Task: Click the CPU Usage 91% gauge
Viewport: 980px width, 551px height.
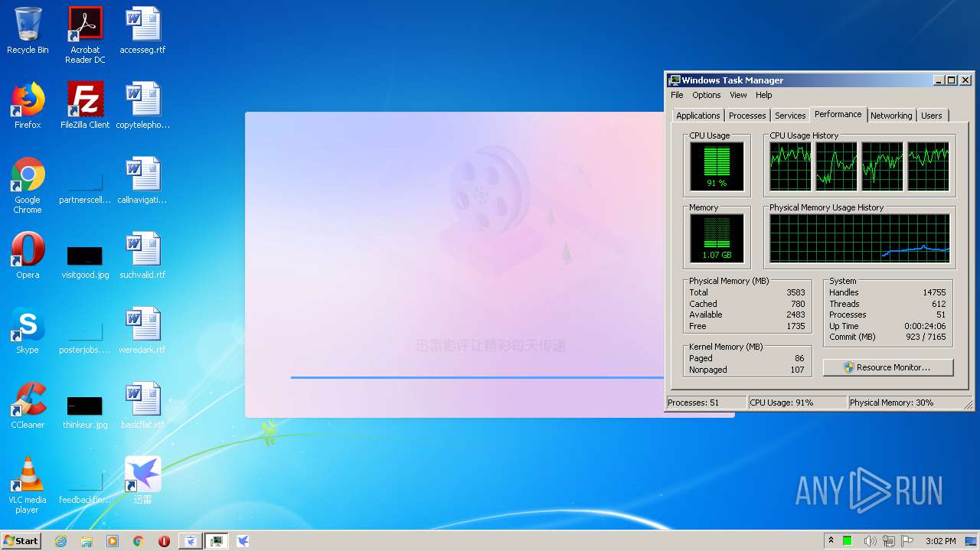Action: click(717, 166)
